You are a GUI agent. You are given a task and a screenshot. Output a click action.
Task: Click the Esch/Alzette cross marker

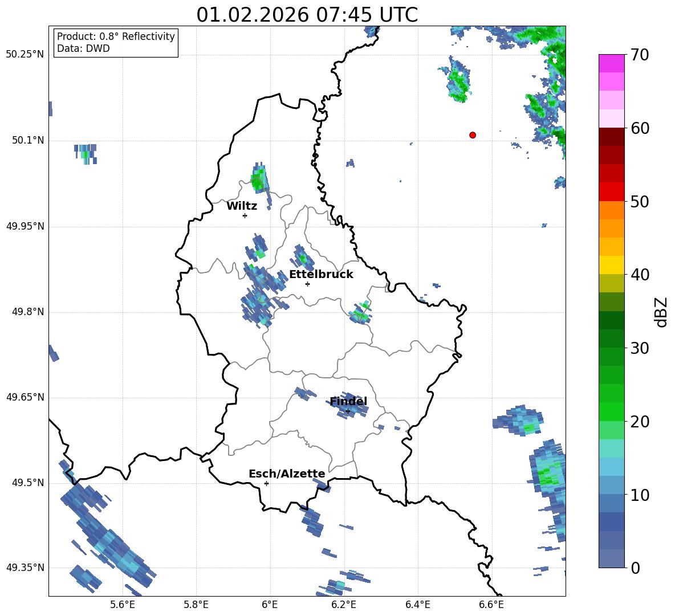[266, 483]
